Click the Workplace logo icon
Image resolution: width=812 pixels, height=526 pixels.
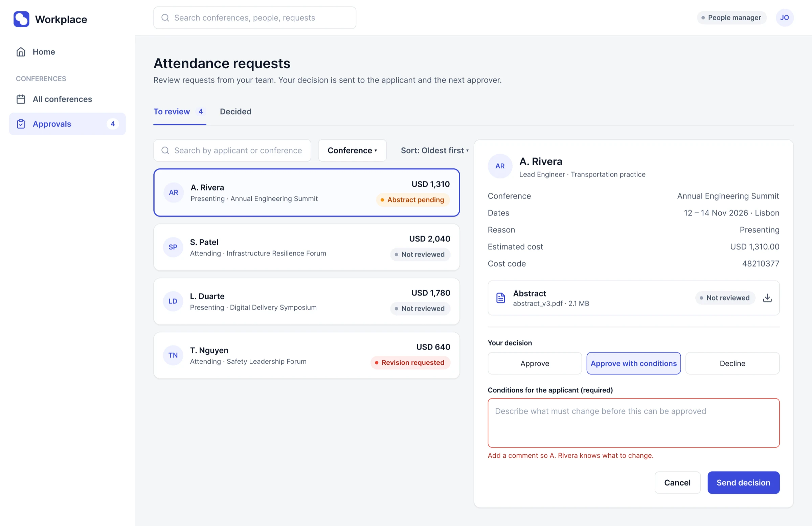21,19
